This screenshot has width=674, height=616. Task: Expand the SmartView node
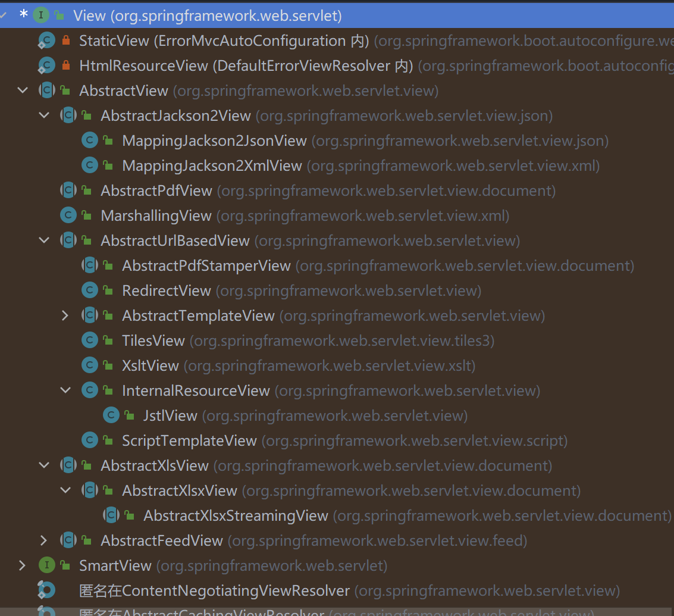[22, 565]
